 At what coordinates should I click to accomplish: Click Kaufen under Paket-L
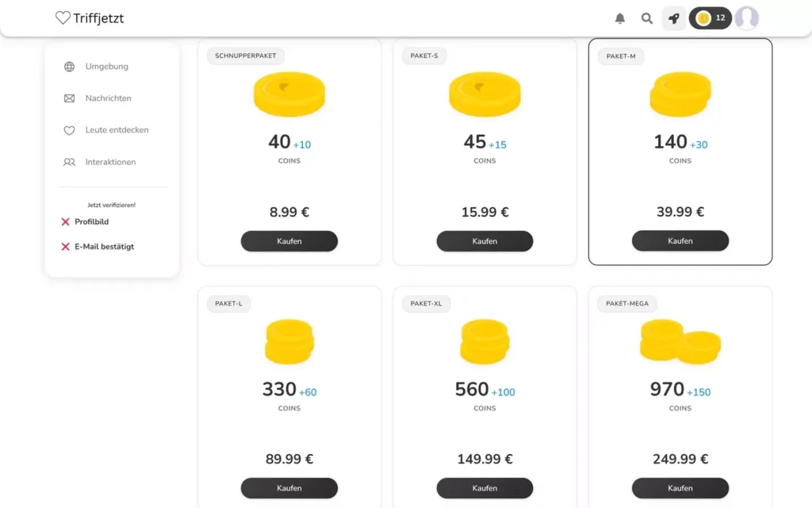[x=289, y=488]
